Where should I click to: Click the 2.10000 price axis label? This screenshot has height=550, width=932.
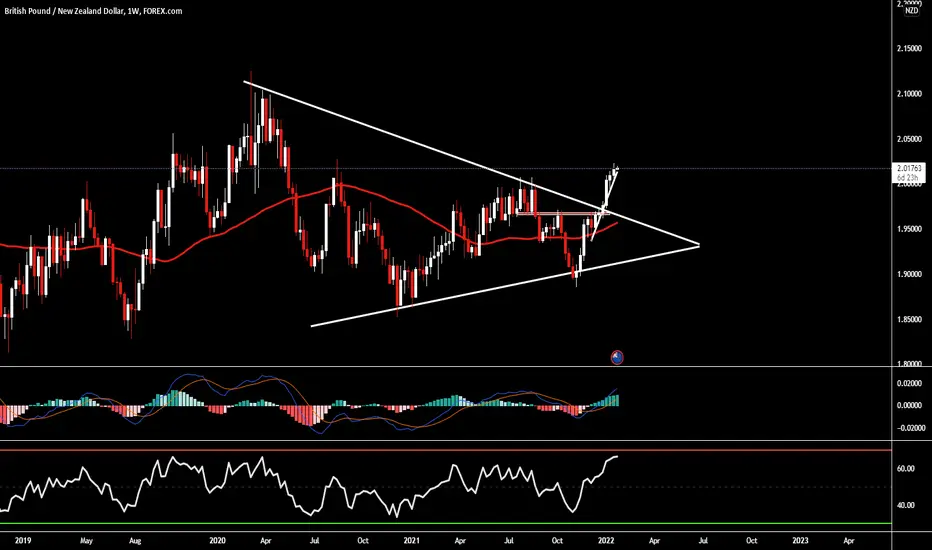(909, 94)
